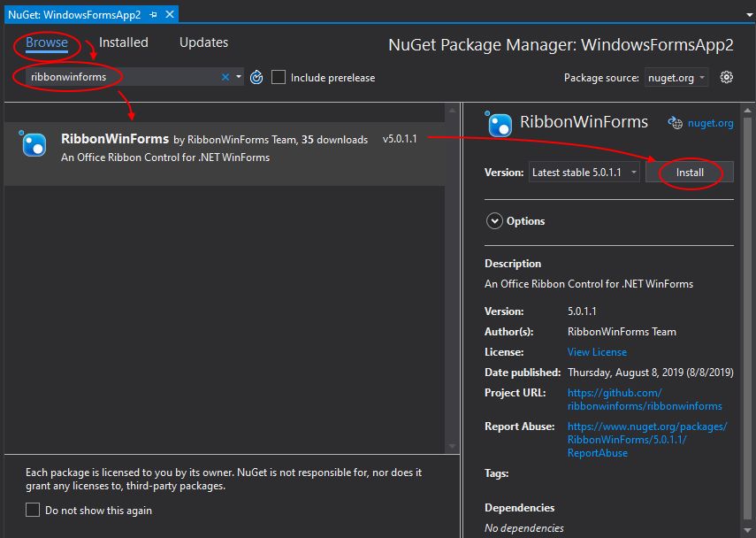Open NuGet settings gear

pyautogui.click(x=726, y=77)
